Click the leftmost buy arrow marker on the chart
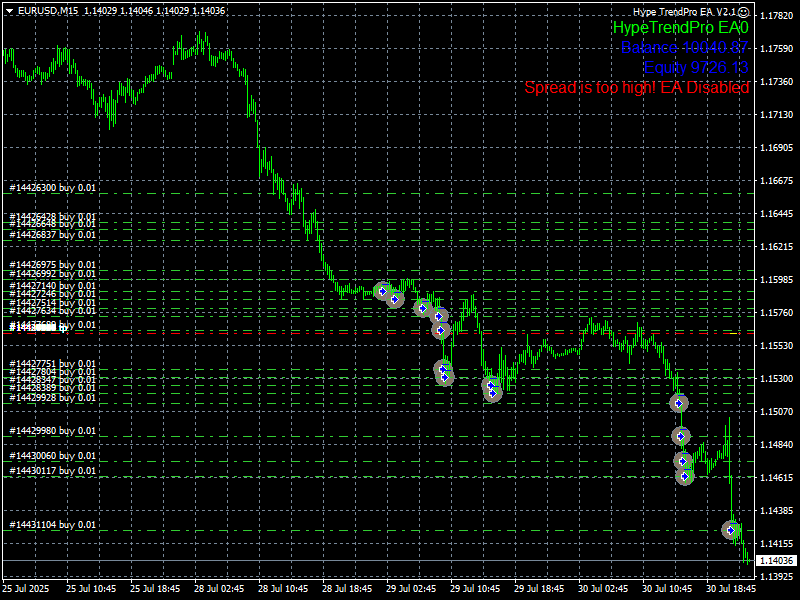The width and height of the screenshot is (800, 600). pyautogui.click(x=382, y=291)
